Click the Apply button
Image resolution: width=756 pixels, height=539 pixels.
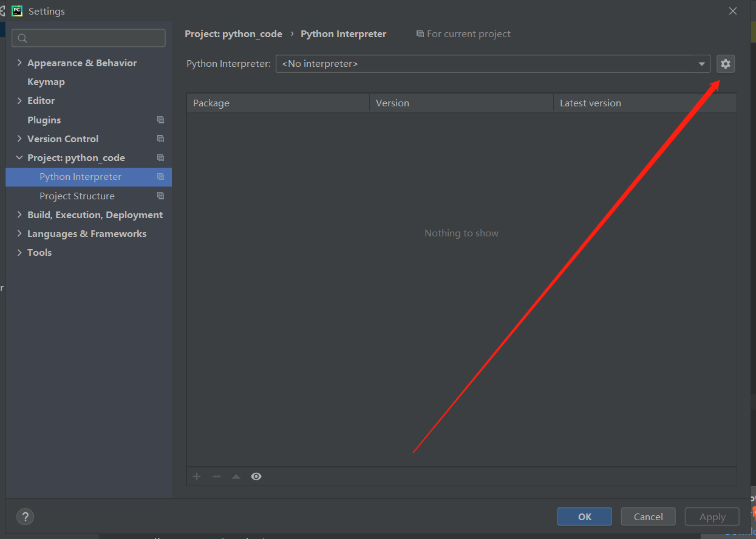pyautogui.click(x=712, y=517)
